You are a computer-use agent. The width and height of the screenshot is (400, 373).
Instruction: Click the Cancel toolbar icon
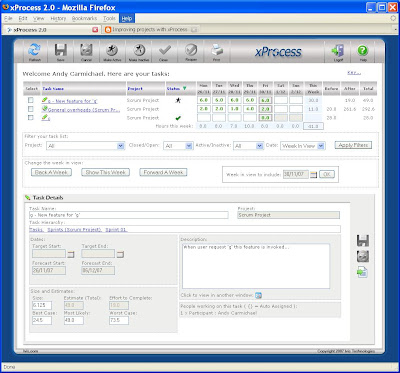click(x=86, y=51)
